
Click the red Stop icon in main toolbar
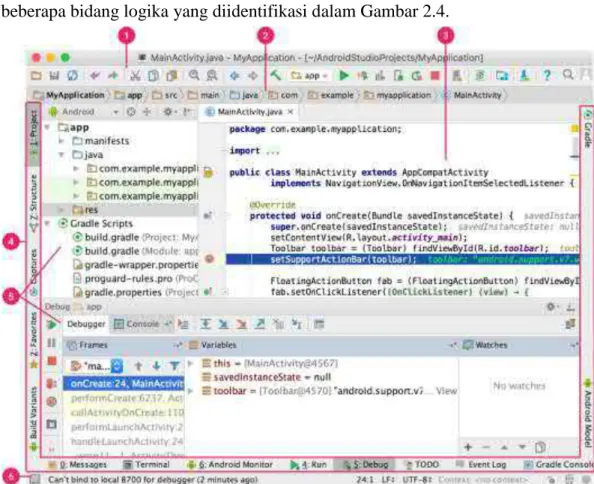tap(435, 76)
